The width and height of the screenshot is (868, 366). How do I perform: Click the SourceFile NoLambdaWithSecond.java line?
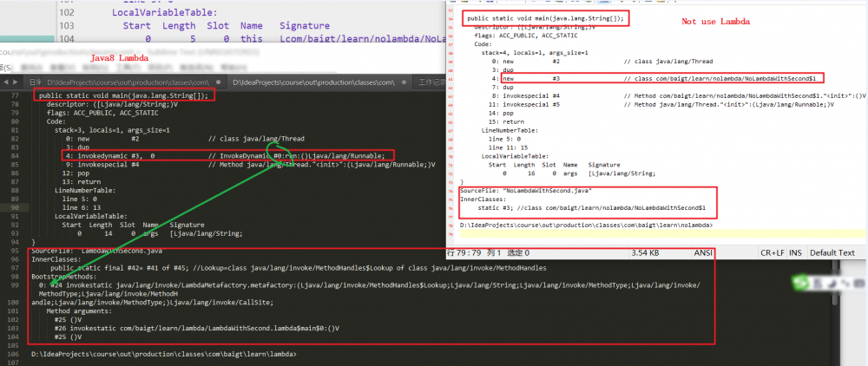point(526,191)
